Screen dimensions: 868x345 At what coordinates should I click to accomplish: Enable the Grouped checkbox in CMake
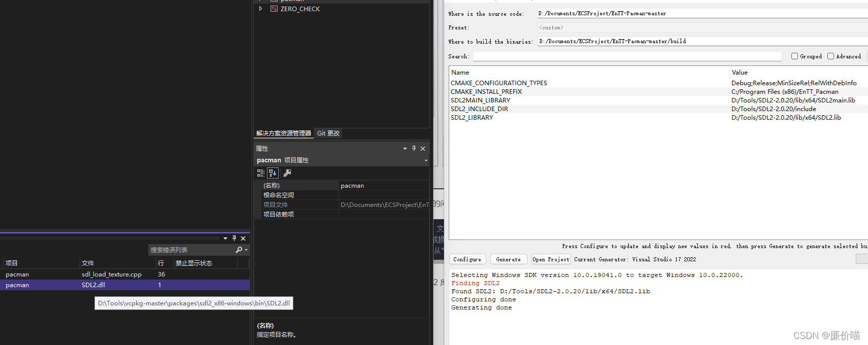795,56
